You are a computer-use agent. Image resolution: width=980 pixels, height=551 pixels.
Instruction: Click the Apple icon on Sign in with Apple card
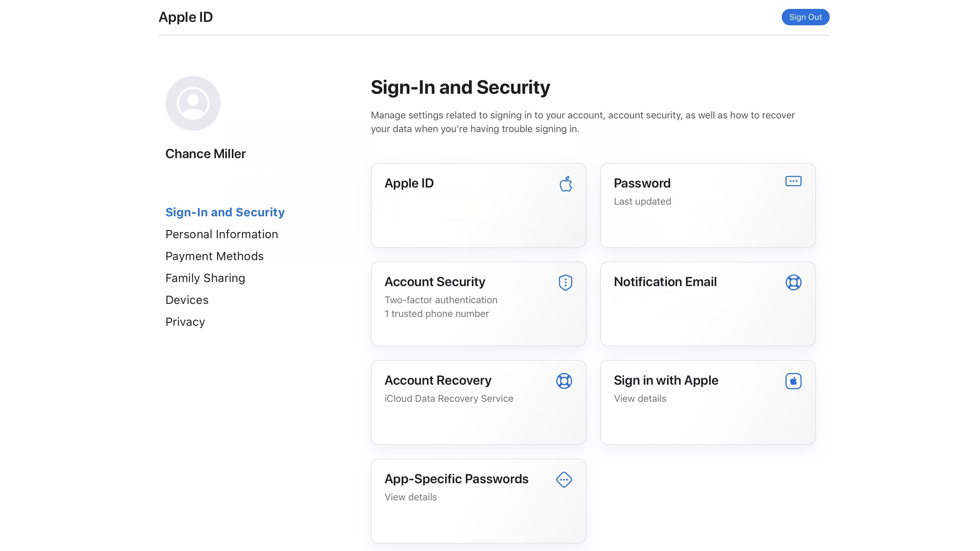(x=793, y=381)
